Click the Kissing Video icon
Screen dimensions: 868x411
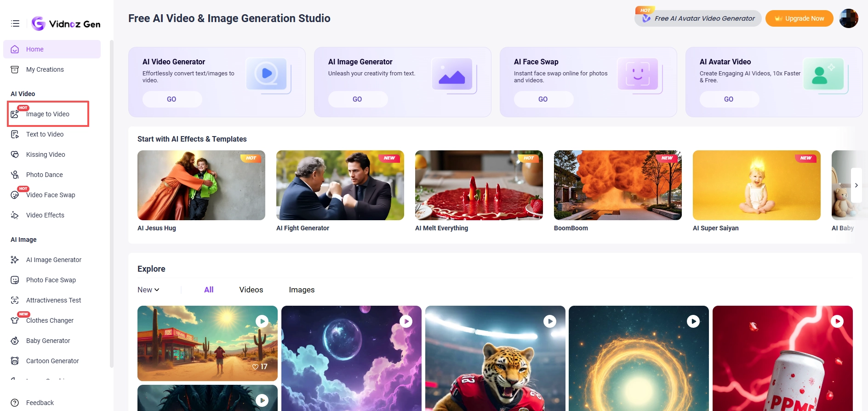point(15,154)
